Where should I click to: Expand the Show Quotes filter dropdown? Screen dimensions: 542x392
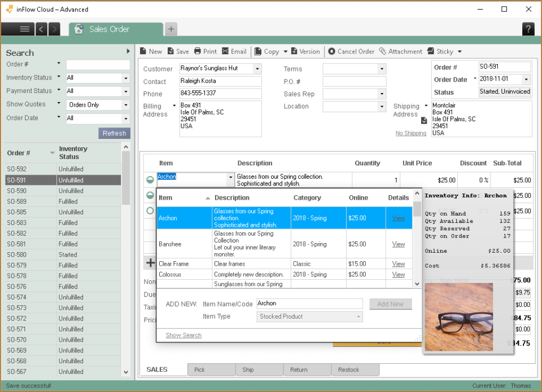point(125,105)
